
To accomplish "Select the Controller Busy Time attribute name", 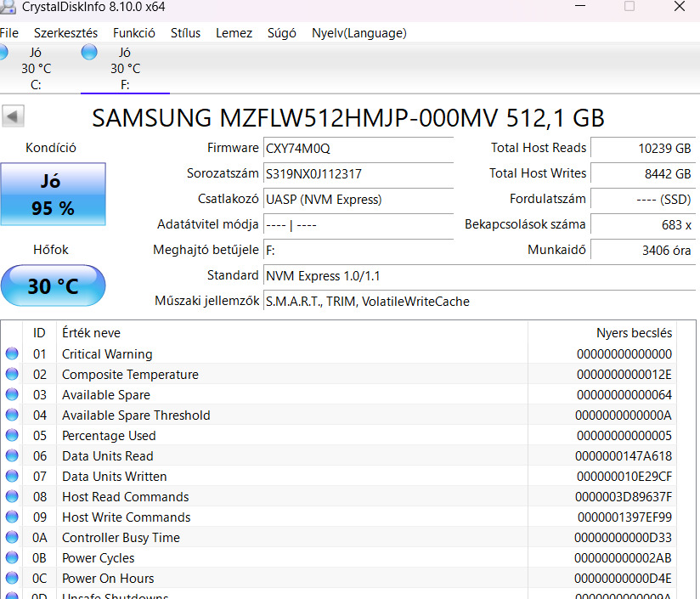I will coord(121,538).
